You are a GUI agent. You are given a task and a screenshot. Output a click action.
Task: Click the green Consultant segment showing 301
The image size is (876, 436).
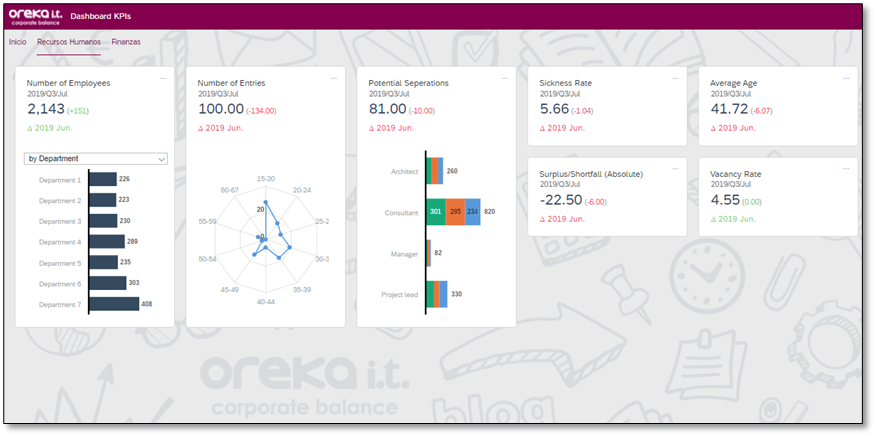[x=436, y=212]
